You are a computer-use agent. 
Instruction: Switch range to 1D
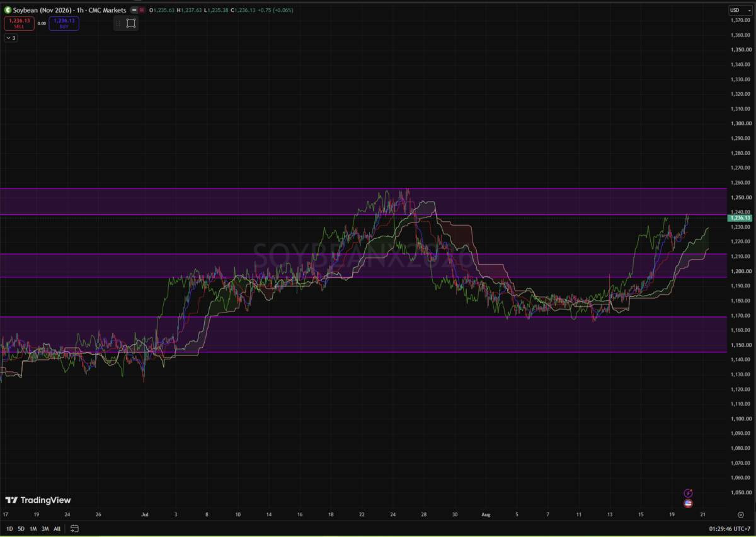point(10,528)
